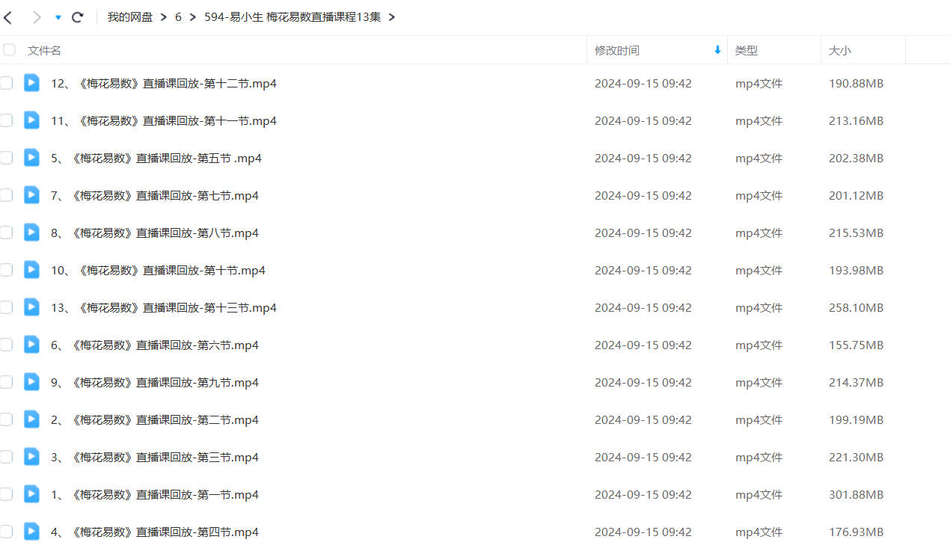Sort by 修改时间 column header
Viewport: 950px width, 560px height.
click(617, 50)
